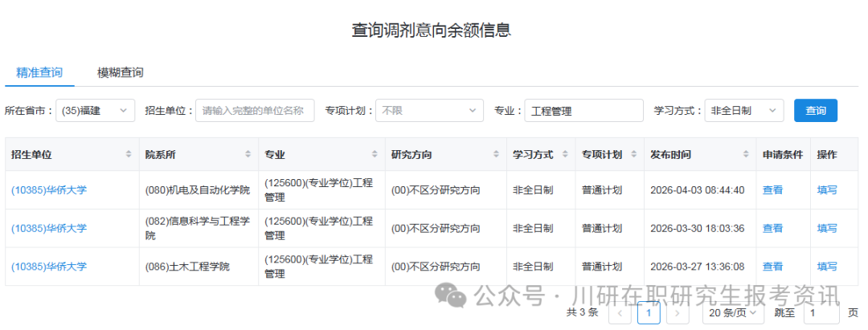Select page 1 in pagination
The width and height of the screenshot is (868, 330).
(649, 313)
